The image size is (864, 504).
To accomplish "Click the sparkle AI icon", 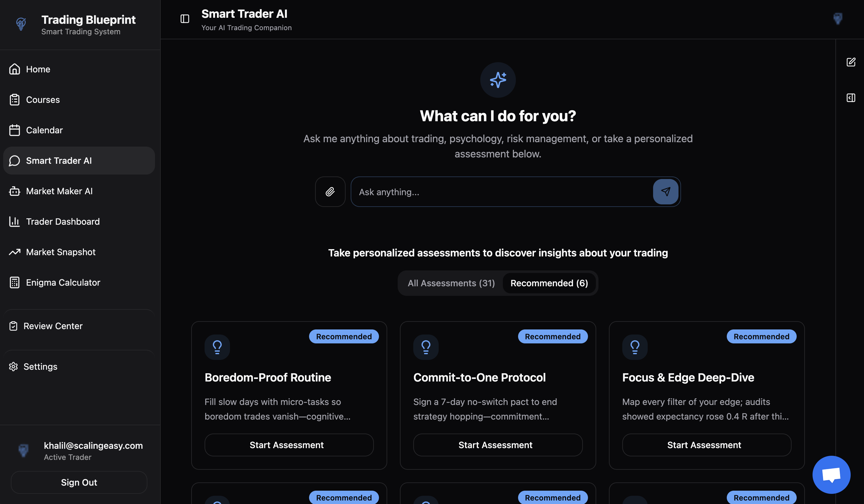I will [498, 80].
